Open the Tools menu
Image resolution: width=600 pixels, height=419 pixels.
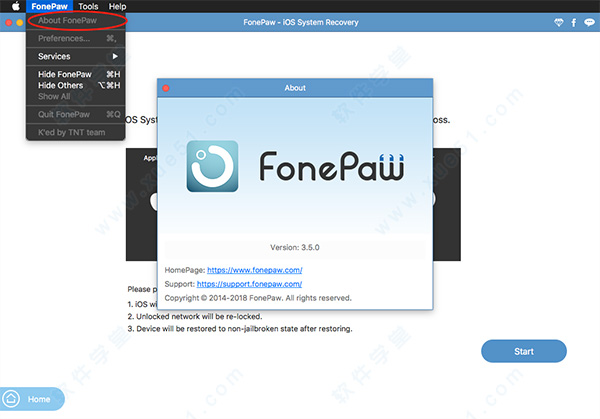88,6
